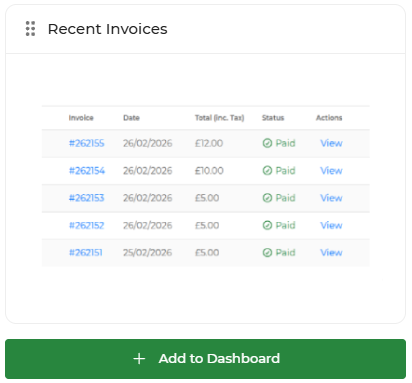
Task: Click the £5.00 total for #262153
Action: (x=207, y=198)
